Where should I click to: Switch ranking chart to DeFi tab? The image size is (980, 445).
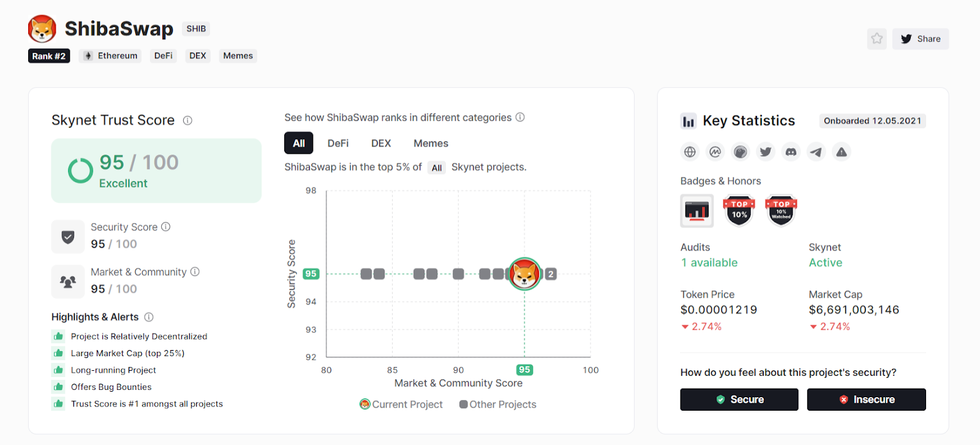click(x=337, y=143)
